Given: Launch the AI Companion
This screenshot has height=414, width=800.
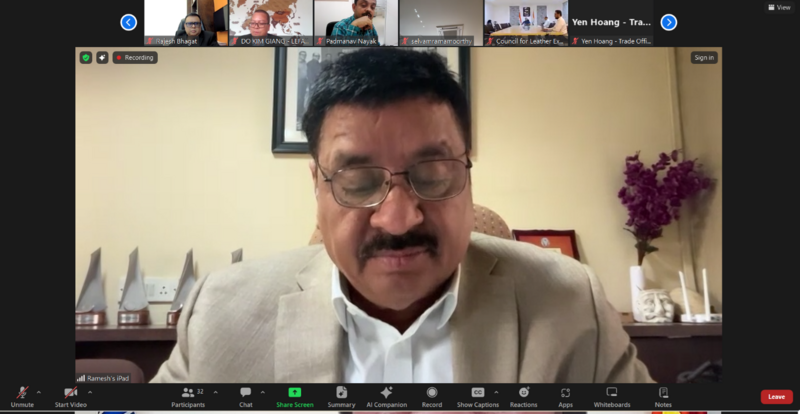Looking at the screenshot, I should (386, 396).
